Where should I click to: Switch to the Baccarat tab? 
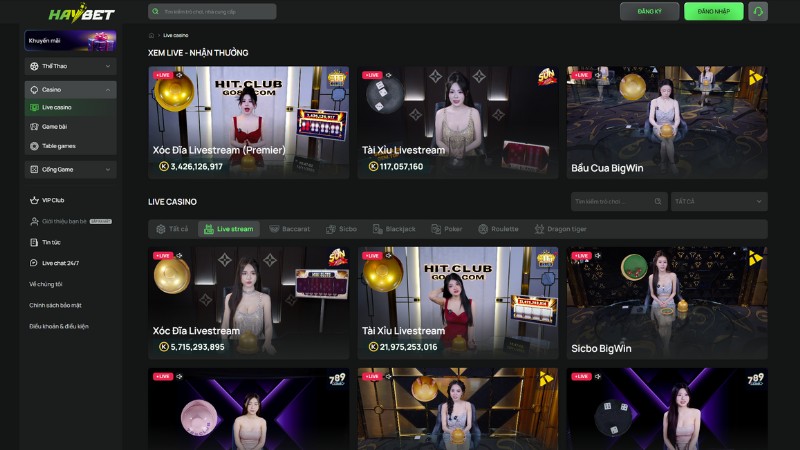click(289, 229)
